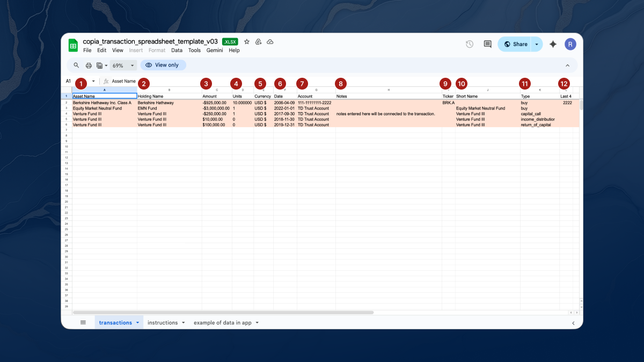Open the comments panel icon
Viewport: 644px width, 362px height.
(x=487, y=45)
